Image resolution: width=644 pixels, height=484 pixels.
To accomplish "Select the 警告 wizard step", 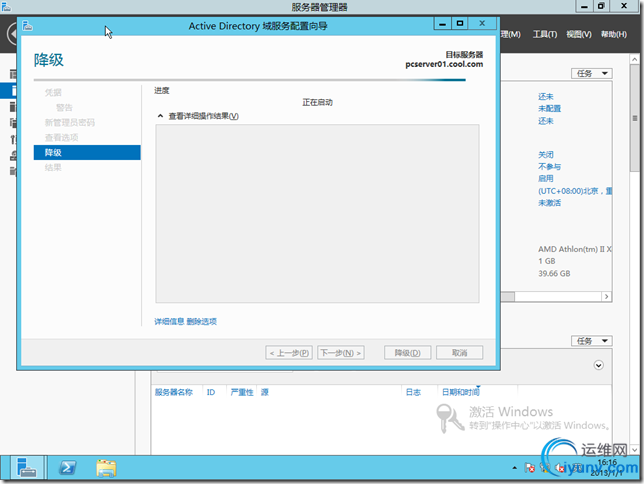I will (64, 108).
